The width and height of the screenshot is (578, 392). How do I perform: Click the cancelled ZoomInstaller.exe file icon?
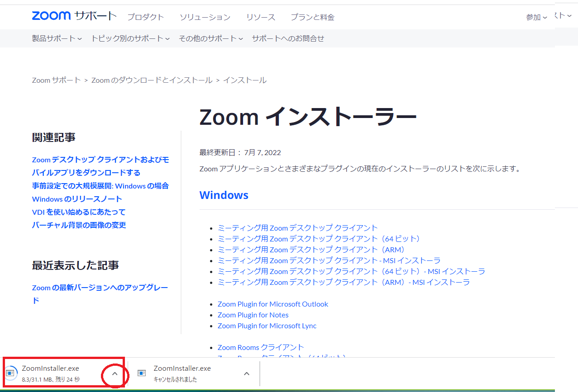tap(142, 373)
